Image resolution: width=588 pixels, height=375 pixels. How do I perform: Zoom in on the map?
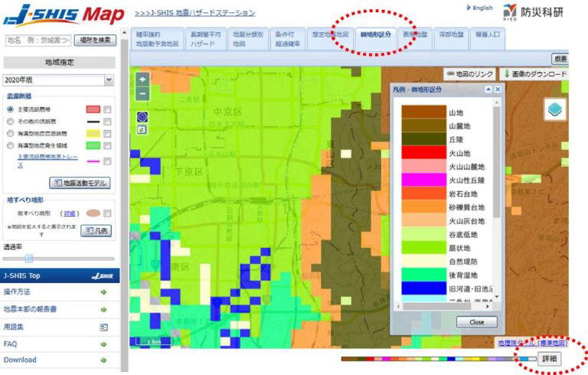click(142, 80)
